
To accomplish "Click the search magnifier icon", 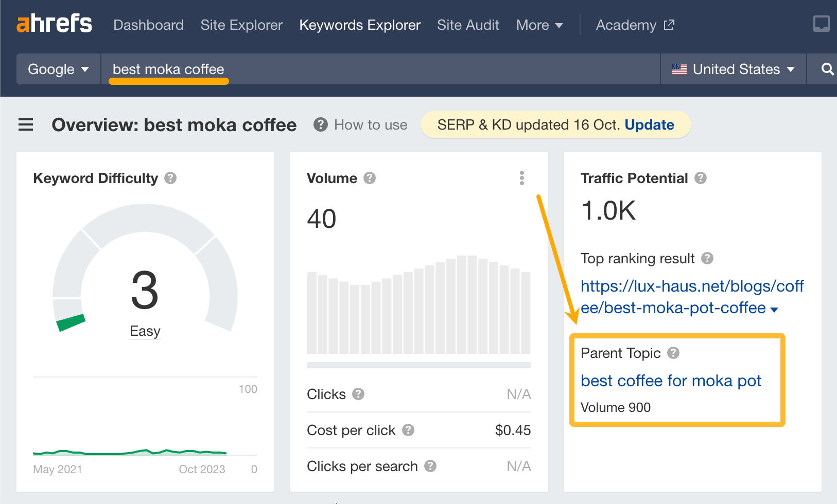I will coord(827,69).
